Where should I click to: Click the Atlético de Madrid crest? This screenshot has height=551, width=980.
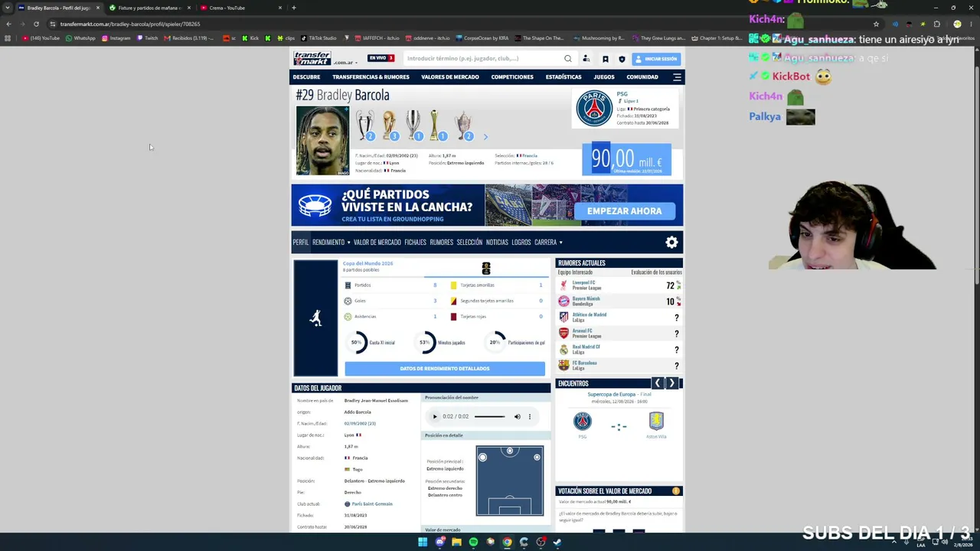click(x=564, y=318)
